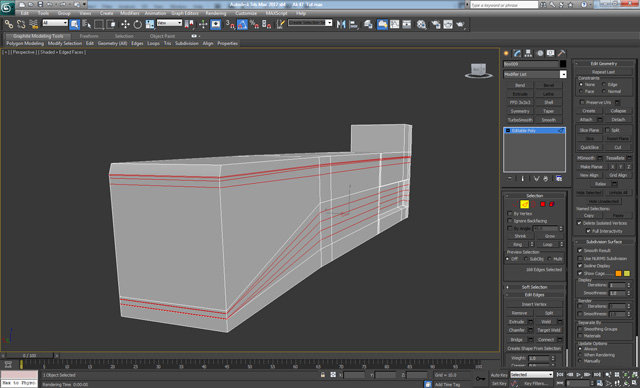Open Render Setup dialog icon
The image size is (640, 388).
point(436,24)
